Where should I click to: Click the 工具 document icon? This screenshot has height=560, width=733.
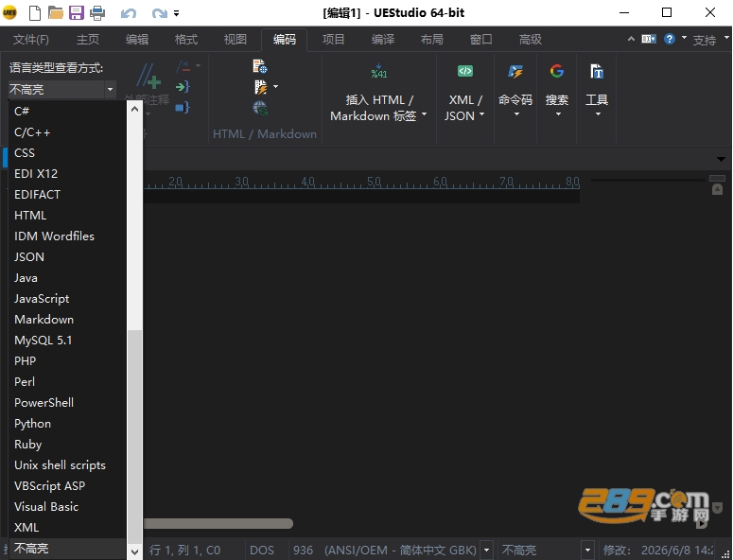[597, 72]
